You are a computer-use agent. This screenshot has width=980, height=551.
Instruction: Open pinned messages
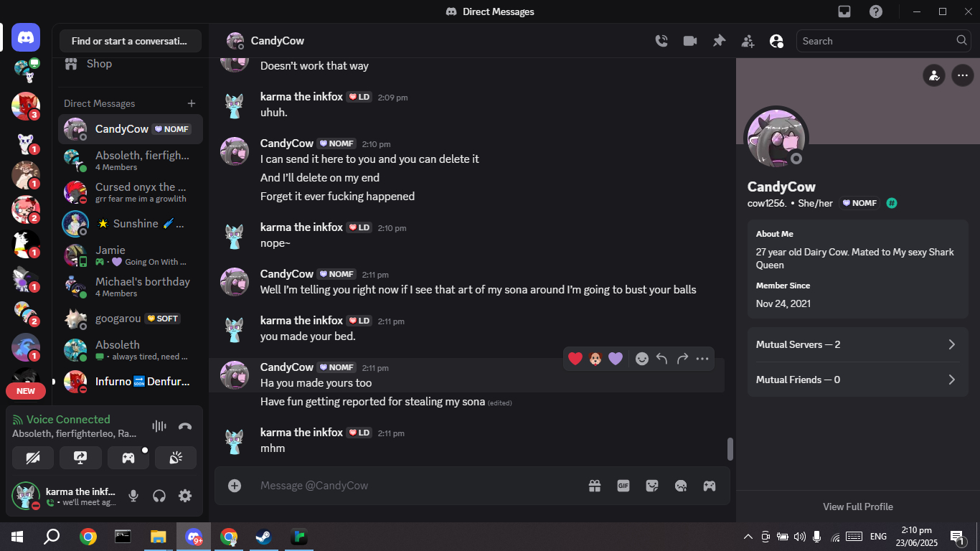719,42
